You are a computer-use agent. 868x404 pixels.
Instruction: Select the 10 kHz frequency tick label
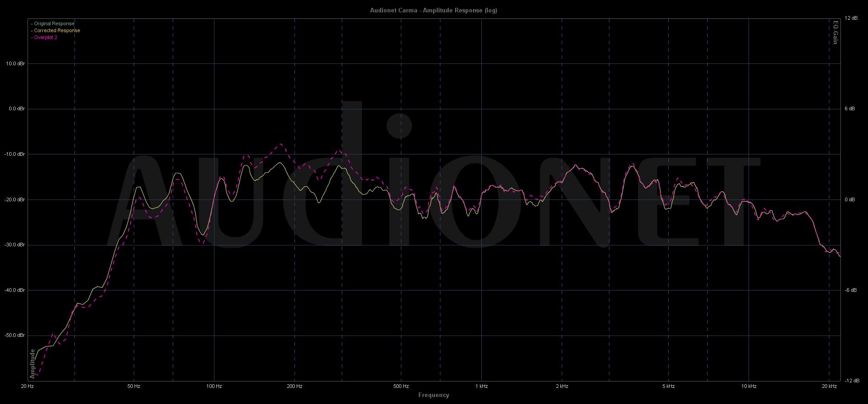749,387
